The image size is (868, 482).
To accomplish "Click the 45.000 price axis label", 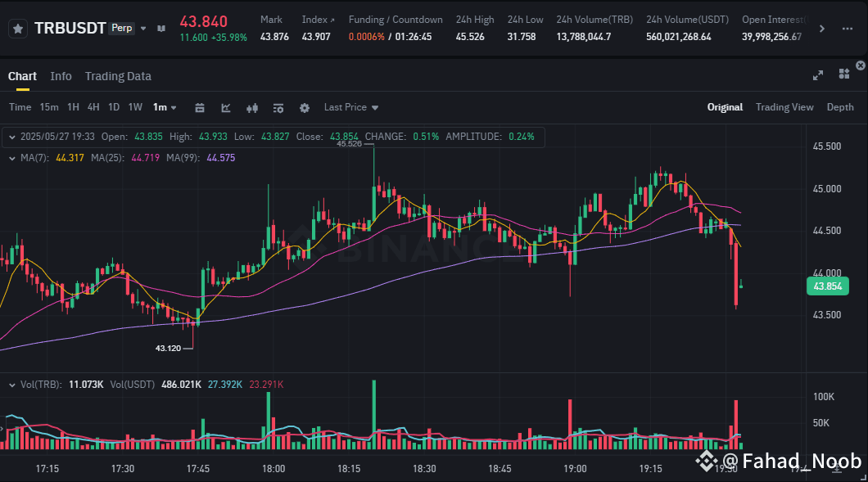I will (827, 189).
